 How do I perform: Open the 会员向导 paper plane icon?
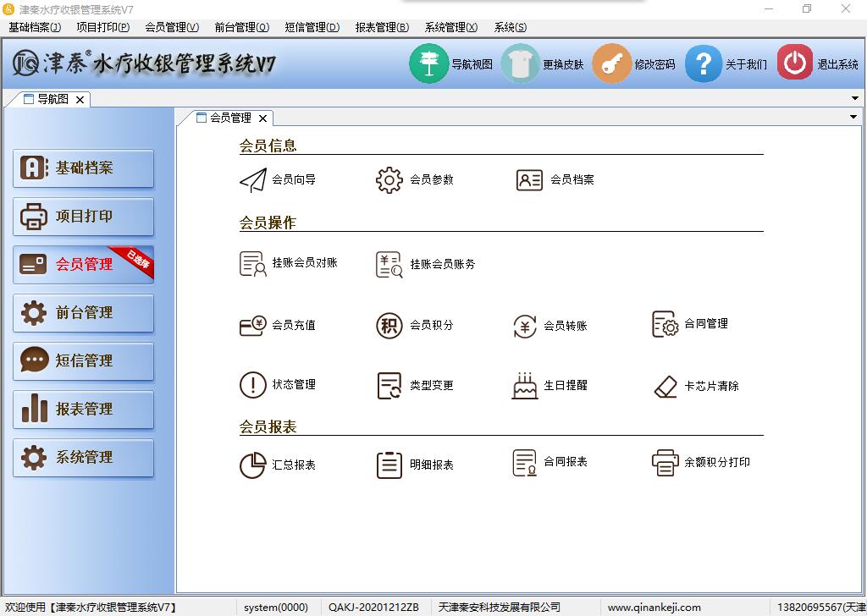point(253,180)
